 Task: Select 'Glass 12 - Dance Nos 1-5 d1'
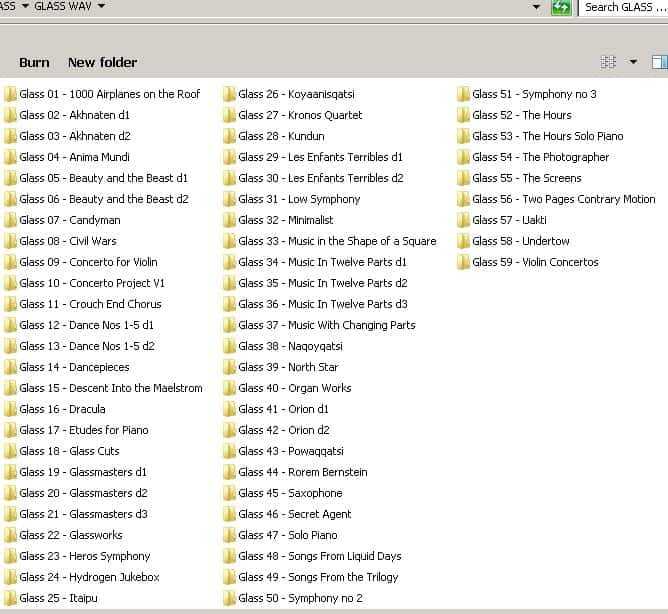[86, 325]
